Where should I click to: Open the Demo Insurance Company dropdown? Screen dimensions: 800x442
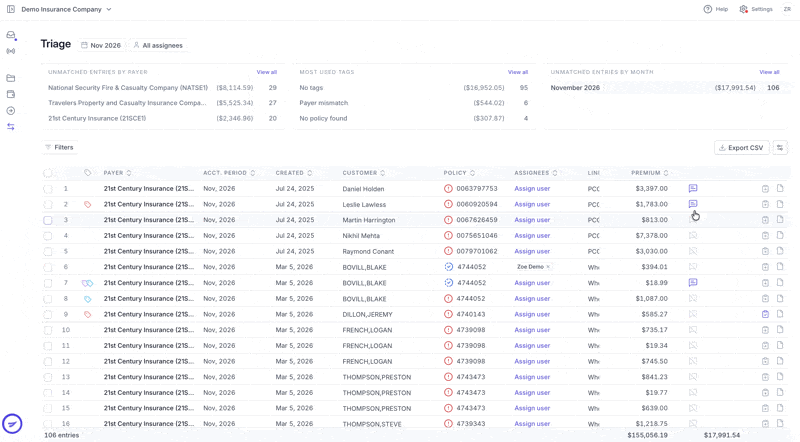[x=66, y=9]
